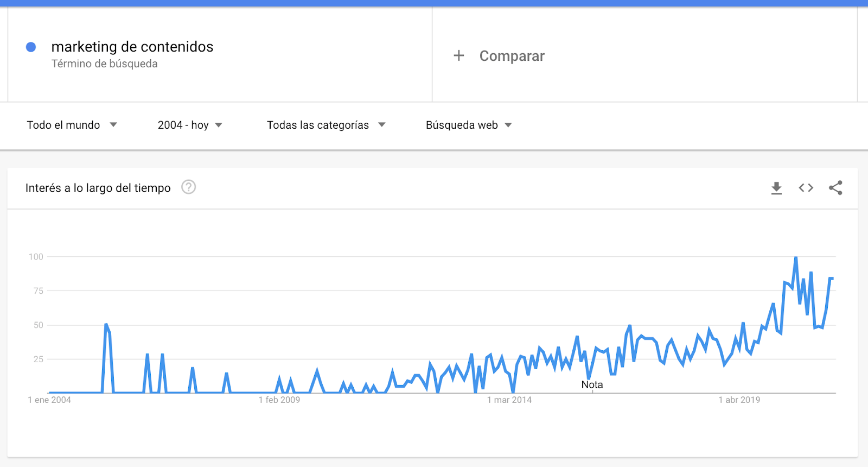Image resolution: width=868 pixels, height=467 pixels.
Task: Open help for Interés a lo largo del tiempo
Action: (188, 187)
